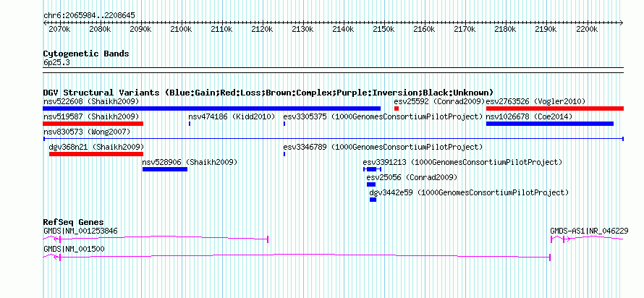
Task: Click the 2080k ruler tick label
Action: coord(100,30)
